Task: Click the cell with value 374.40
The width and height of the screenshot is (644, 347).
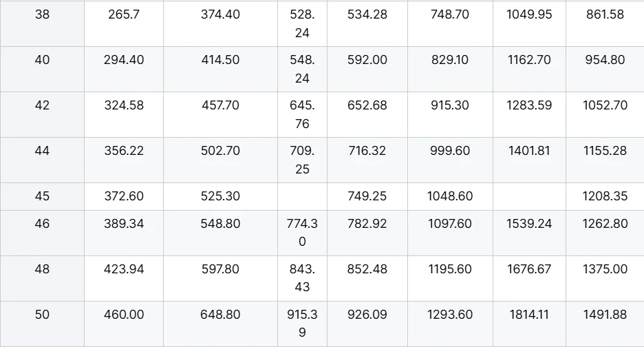Action: coord(220,14)
